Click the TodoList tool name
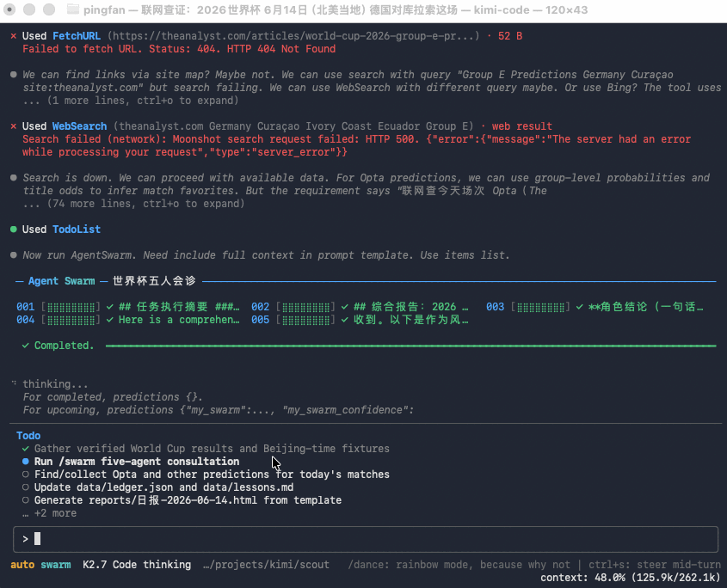 [77, 229]
